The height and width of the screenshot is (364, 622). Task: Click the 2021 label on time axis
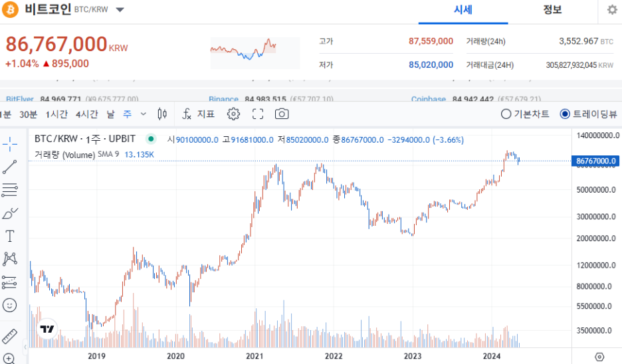click(255, 356)
